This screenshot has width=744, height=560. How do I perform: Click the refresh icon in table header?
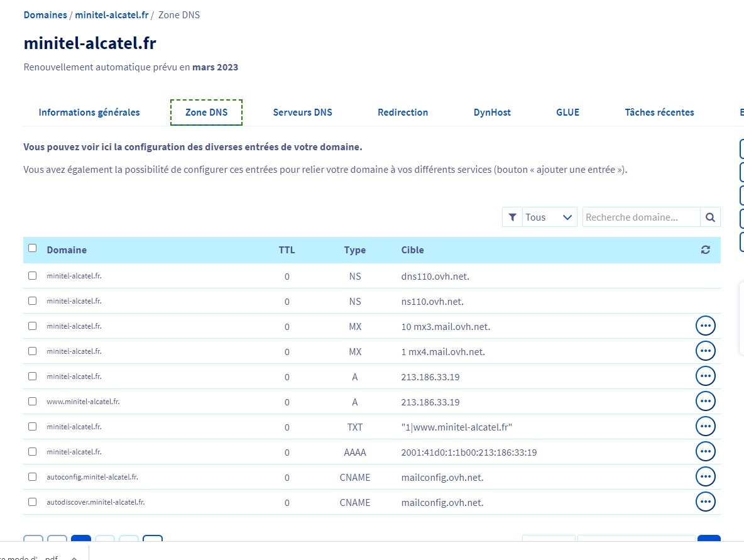[x=705, y=250]
